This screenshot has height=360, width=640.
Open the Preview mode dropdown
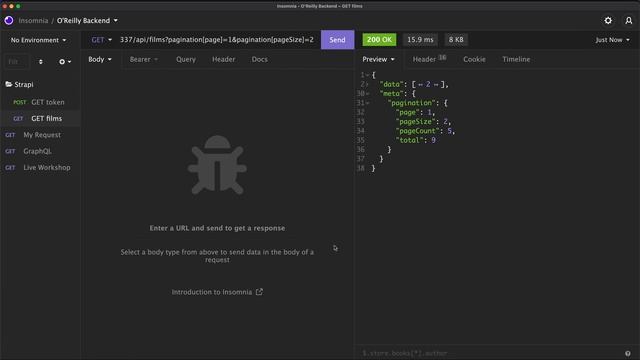(x=378, y=59)
